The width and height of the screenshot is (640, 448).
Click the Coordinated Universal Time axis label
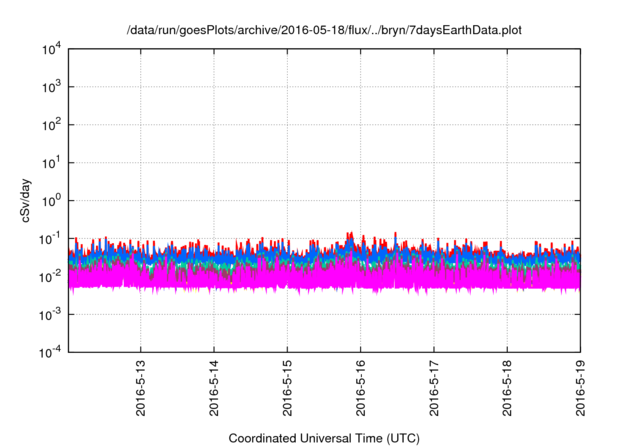pyautogui.click(x=323, y=438)
